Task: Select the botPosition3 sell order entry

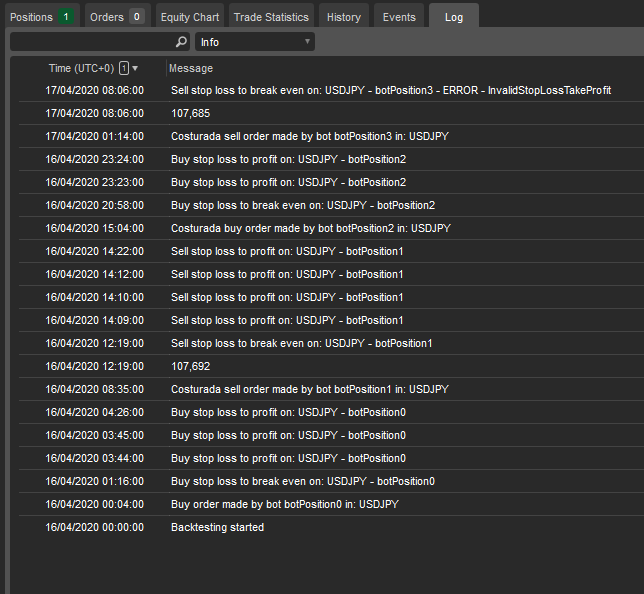Action: point(331,136)
